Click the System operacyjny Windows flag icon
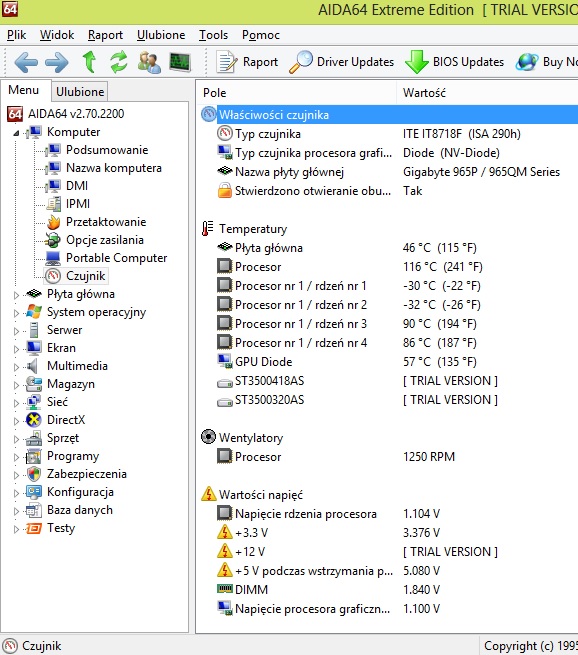The height and width of the screenshot is (655, 578). pyautogui.click(x=33, y=312)
